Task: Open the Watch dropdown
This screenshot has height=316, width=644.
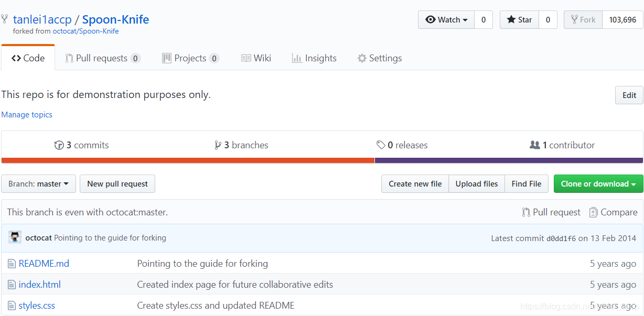Action: [x=446, y=20]
